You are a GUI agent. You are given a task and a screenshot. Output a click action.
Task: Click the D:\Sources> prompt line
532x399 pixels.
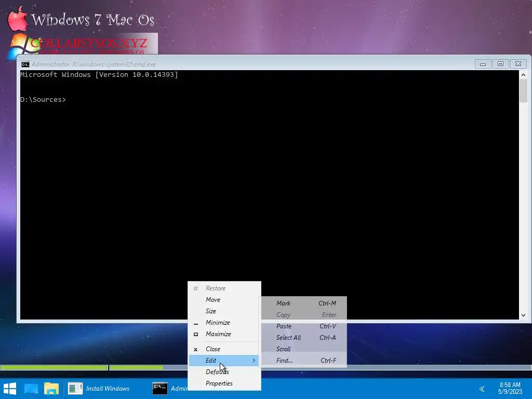click(43, 100)
